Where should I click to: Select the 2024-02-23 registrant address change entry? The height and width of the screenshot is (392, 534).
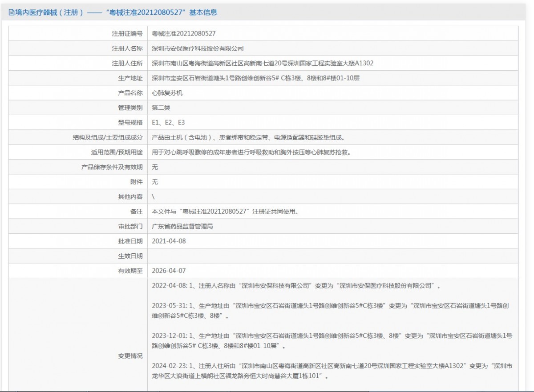coord(332,371)
